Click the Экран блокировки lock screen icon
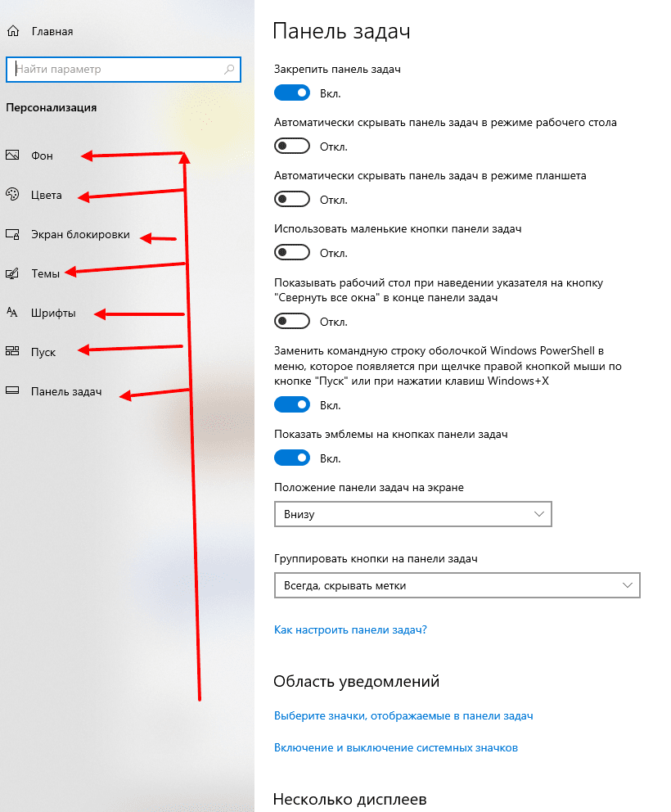This screenshot has width=671, height=812. coord(12,234)
